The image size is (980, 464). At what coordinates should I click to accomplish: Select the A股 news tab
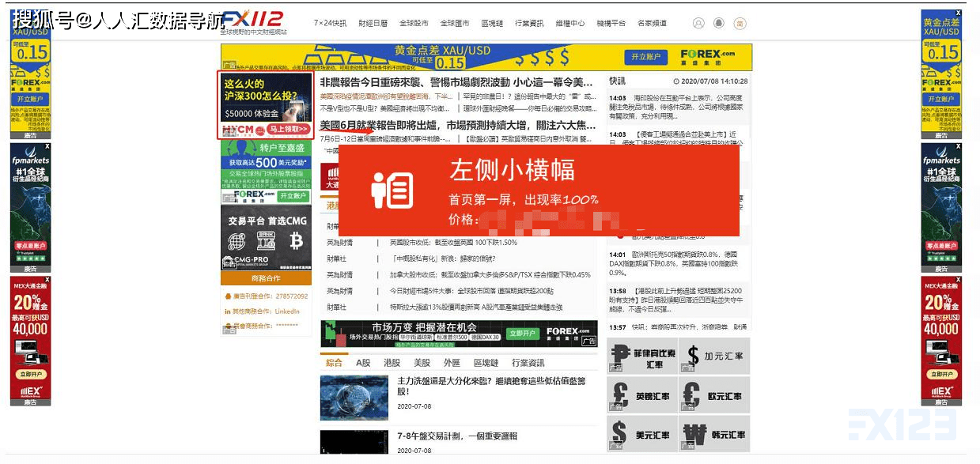pos(363,363)
